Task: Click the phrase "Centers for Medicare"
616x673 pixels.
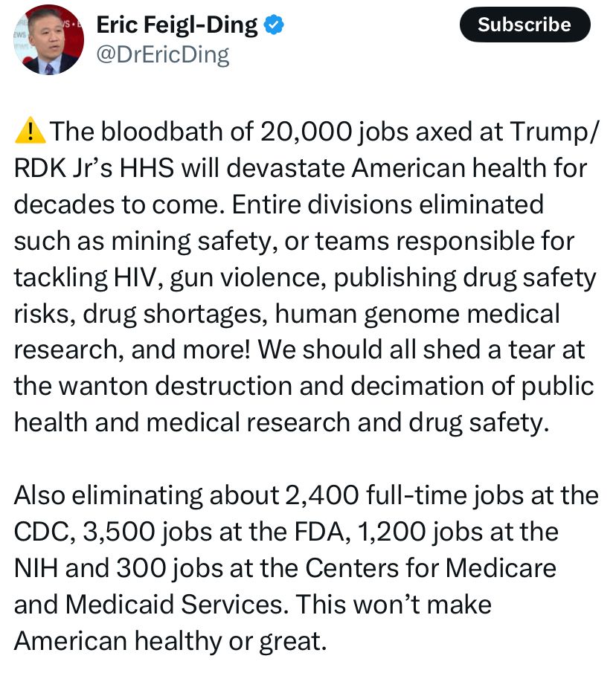Action: 431,568
